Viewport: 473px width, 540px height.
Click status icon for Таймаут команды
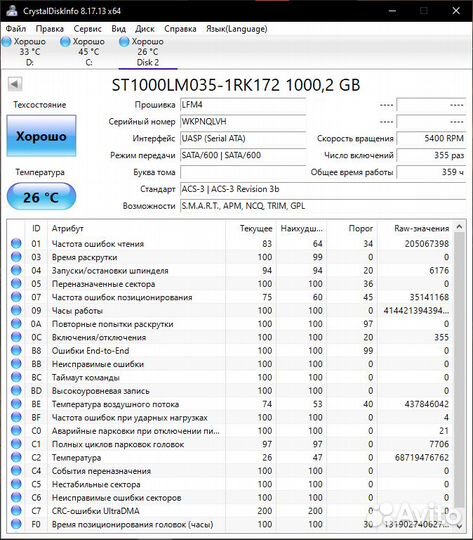16,377
